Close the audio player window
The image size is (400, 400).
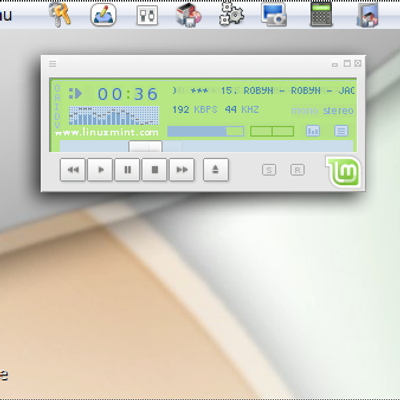pyautogui.click(x=358, y=63)
